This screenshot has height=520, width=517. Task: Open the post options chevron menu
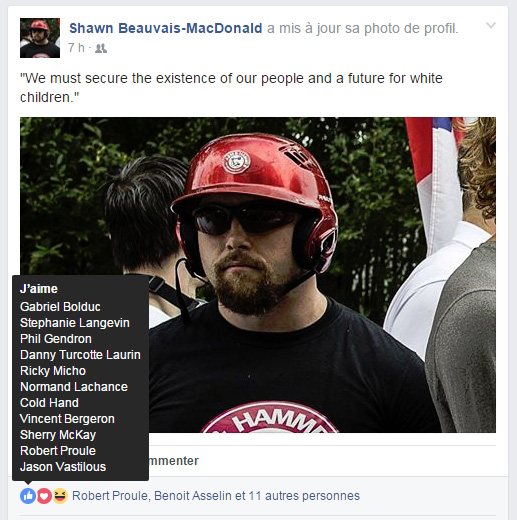pyautogui.click(x=491, y=25)
